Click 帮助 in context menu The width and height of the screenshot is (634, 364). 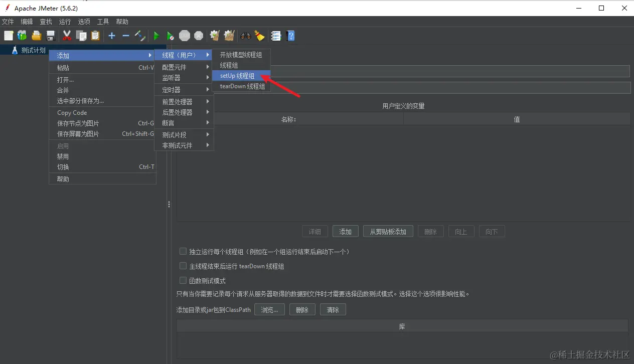(x=102, y=179)
